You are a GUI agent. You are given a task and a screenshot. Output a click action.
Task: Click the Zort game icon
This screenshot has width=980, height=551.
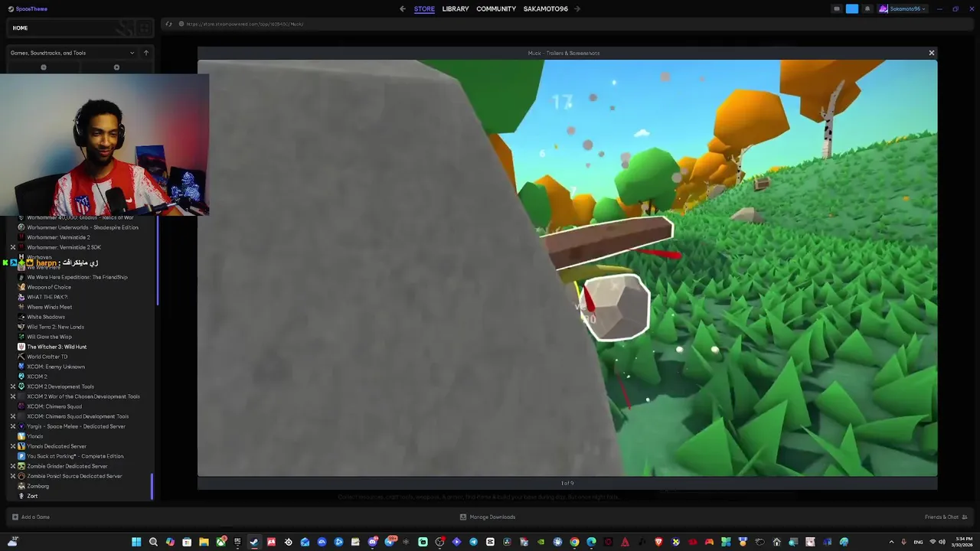tap(21, 496)
